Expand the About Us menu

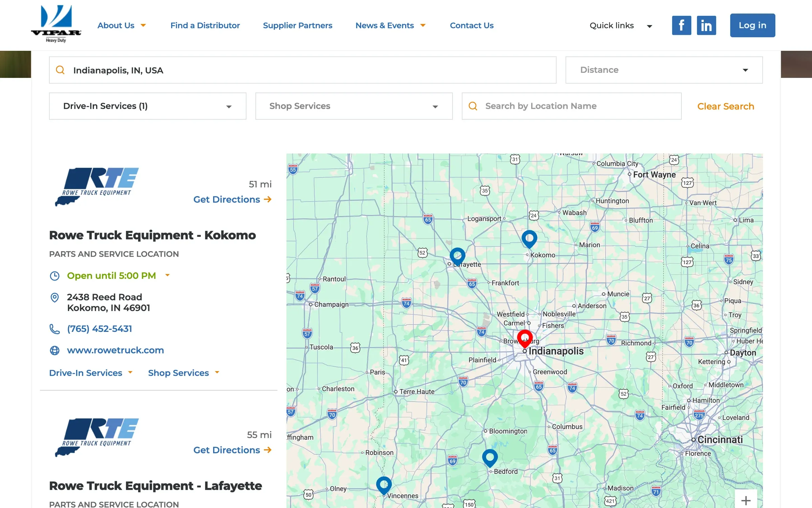click(121, 25)
